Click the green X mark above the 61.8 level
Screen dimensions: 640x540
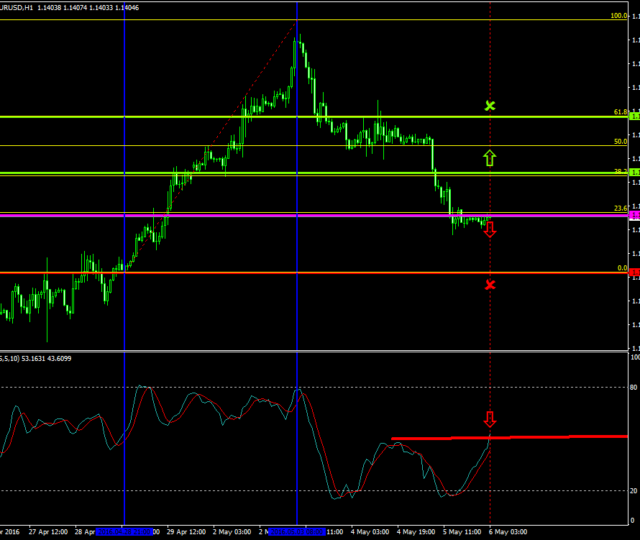tap(490, 105)
